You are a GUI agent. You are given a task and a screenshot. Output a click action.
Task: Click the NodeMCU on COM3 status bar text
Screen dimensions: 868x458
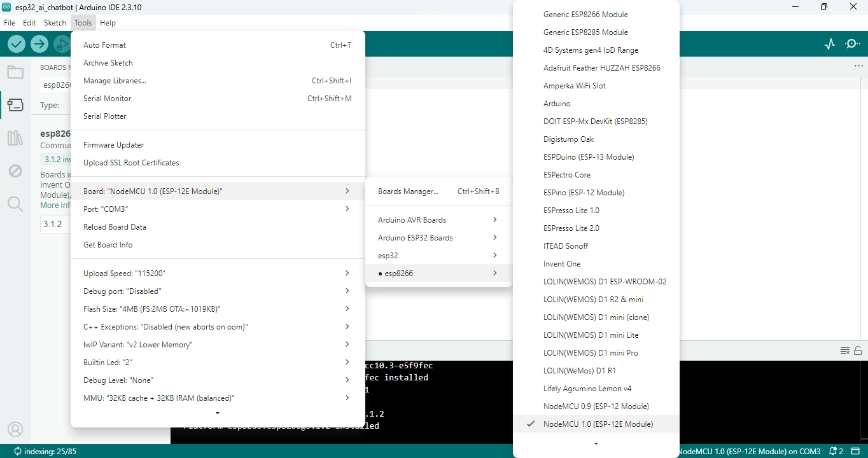750,451
